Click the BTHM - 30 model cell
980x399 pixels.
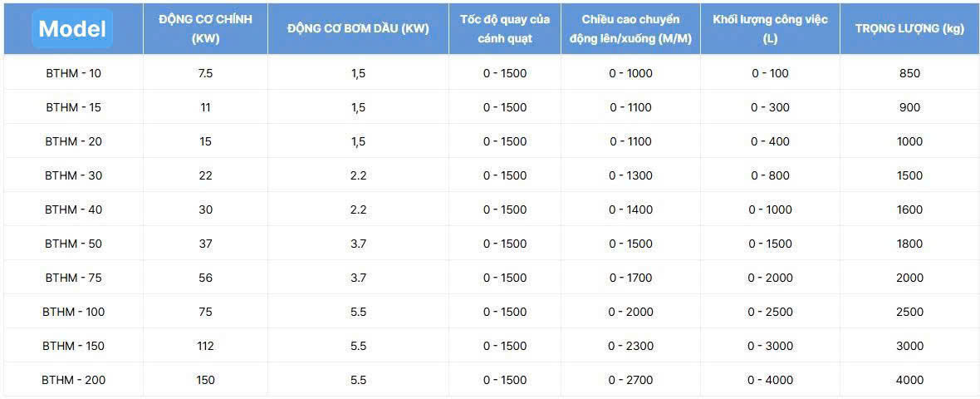73,175
